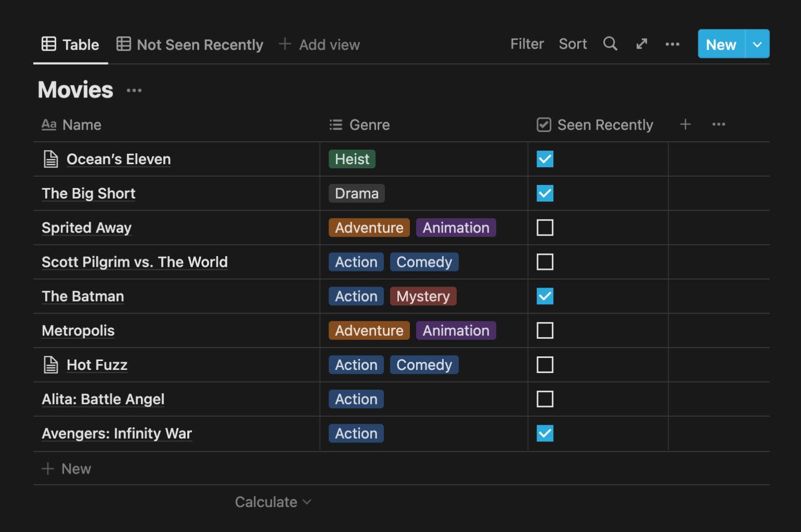801x532 pixels.
Task: Open the Calculate dropdown at table bottom
Action: pos(273,502)
